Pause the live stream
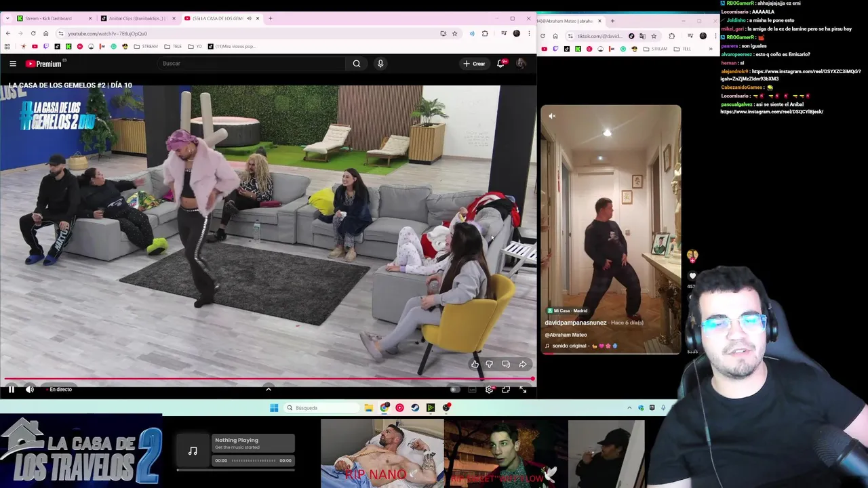The image size is (868, 488). [x=12, y=389]
